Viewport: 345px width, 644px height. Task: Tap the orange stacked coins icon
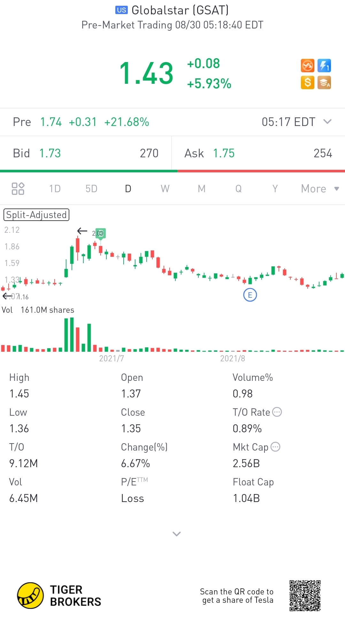point(324,82)
